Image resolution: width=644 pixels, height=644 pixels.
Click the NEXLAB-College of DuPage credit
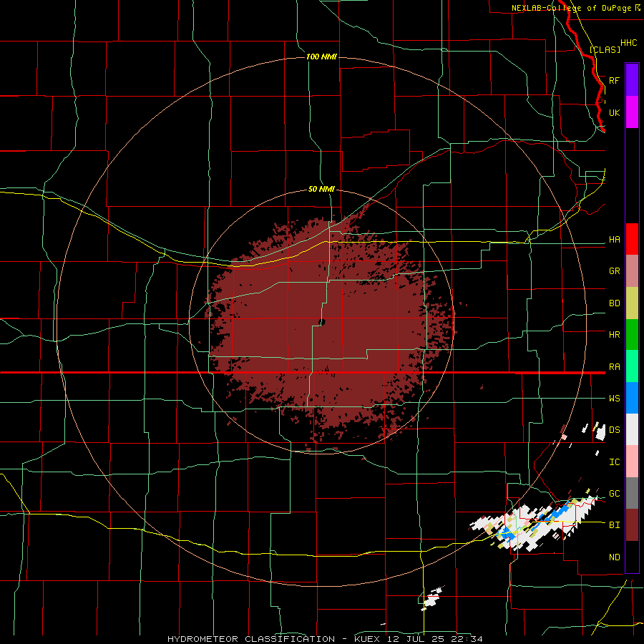click(571, 8)
